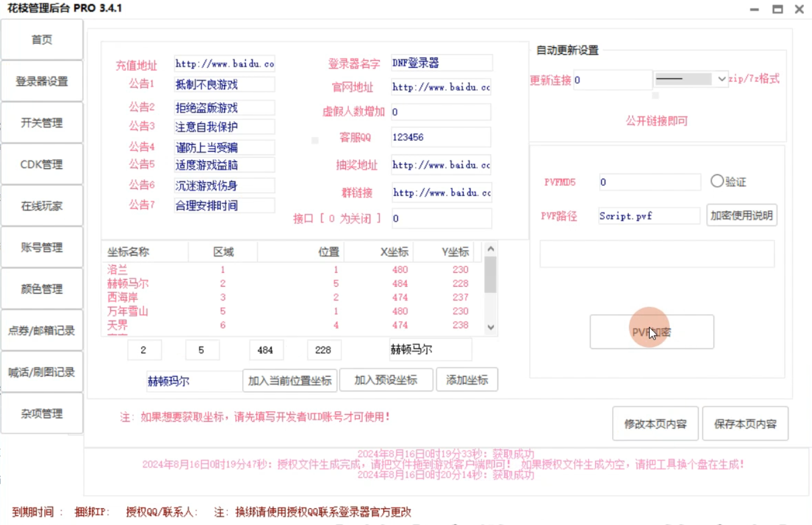
Task: Edit 公告1 text 抵制不良游戏
Action: click(x=224, y=84)
